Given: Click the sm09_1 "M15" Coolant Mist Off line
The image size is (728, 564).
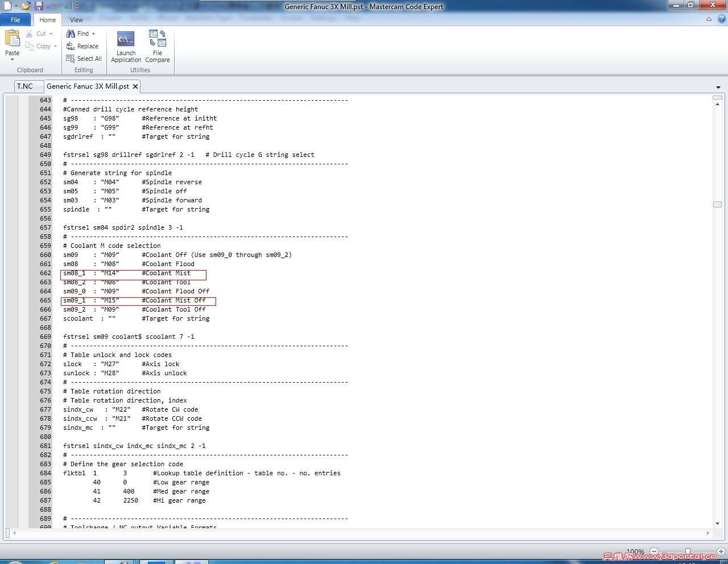Looking at the screenshot, I should point(134,300).
